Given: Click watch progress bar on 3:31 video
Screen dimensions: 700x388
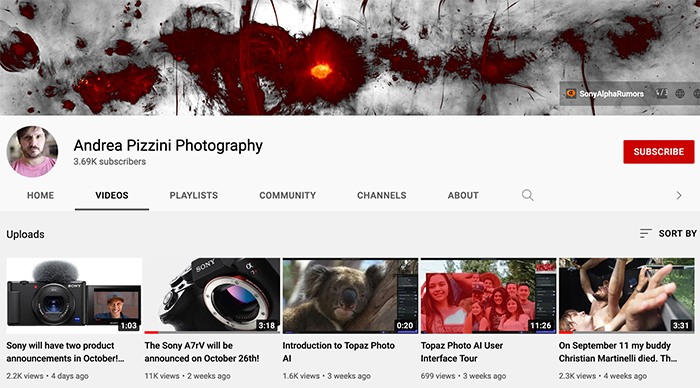Looking at the screenshot, I should (627, 333).
